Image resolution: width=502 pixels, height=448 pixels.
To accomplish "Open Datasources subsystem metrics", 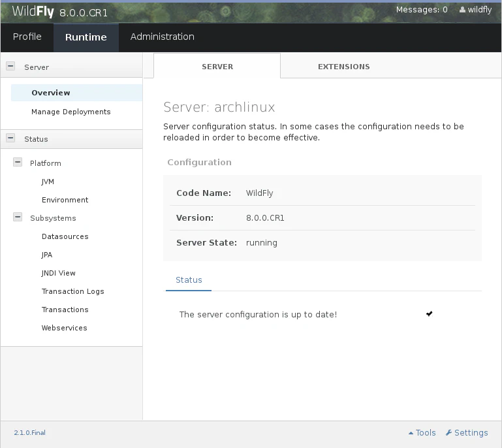I will point(65,236).
